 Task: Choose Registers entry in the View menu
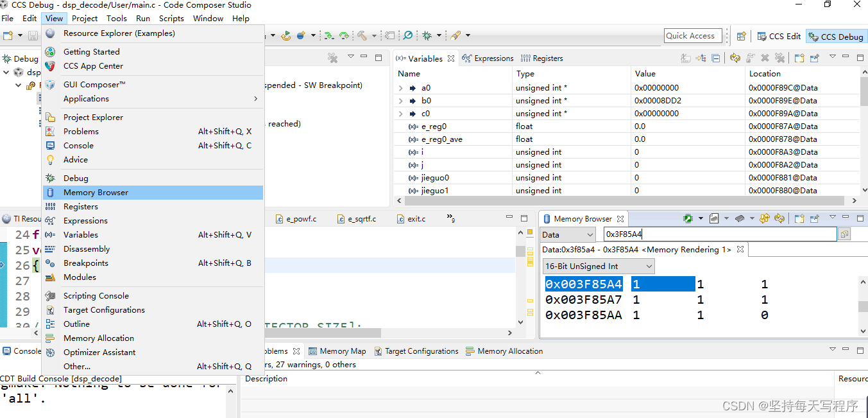153,207
